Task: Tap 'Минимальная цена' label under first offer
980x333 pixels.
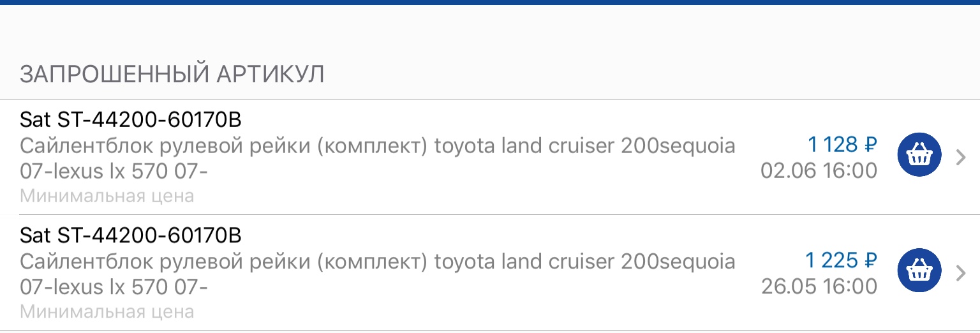Action: click(107, 196)
